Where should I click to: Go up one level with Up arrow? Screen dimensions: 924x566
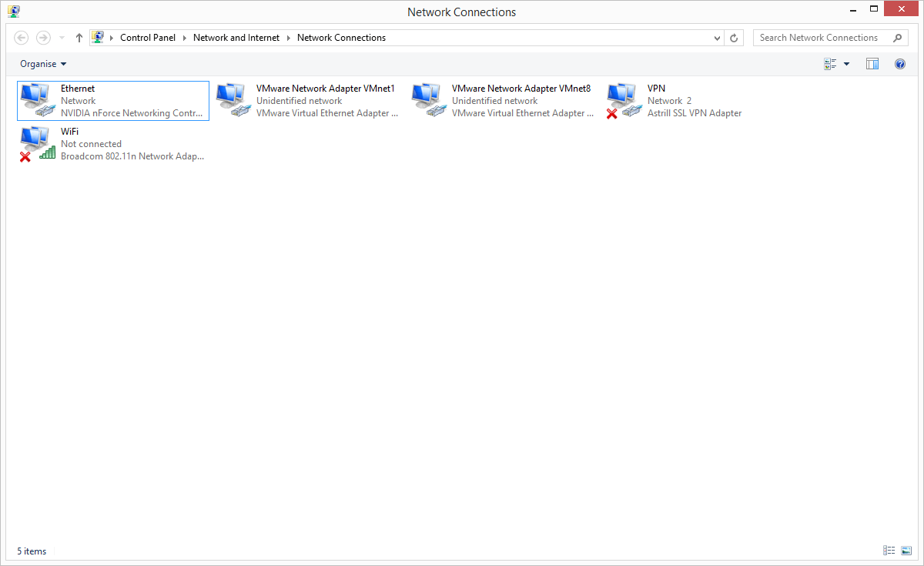(79, 38)
